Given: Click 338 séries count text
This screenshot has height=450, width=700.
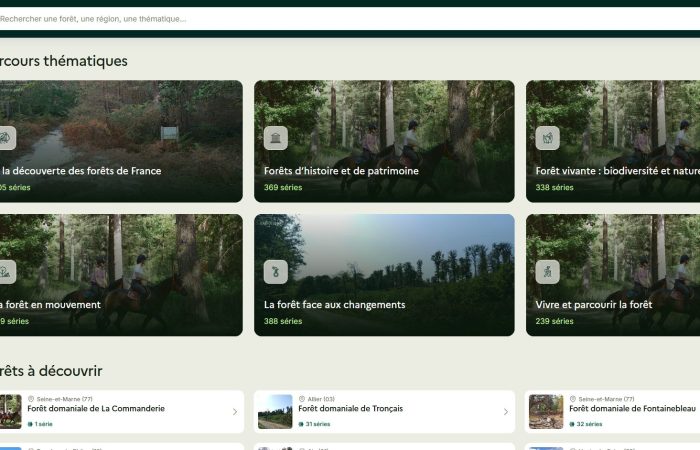Looking at the screenshot, I should point(554,188).
